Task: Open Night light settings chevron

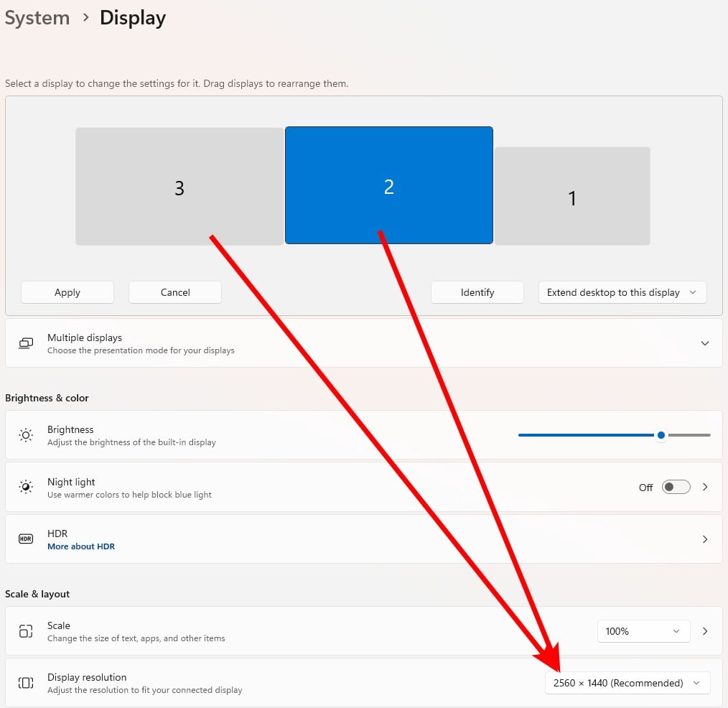Action: [x=705, y=487]
